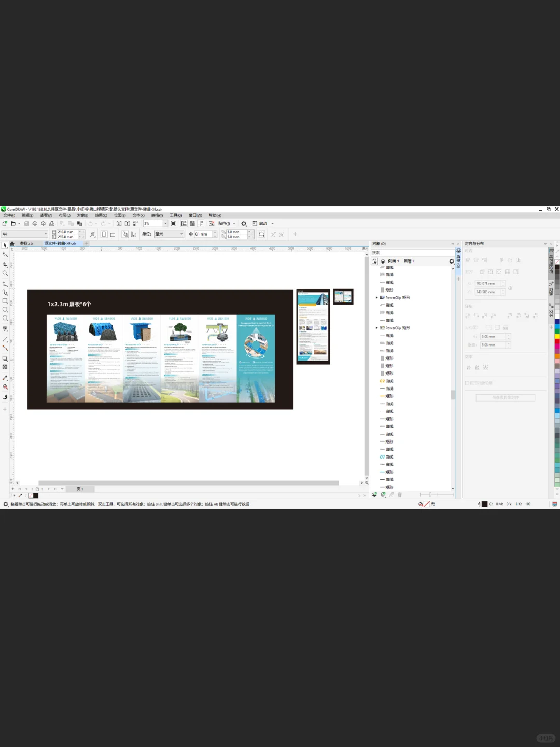Click the page width 210.0 mm field
This screenshot has width=560, height=747.
pos(67,232)
